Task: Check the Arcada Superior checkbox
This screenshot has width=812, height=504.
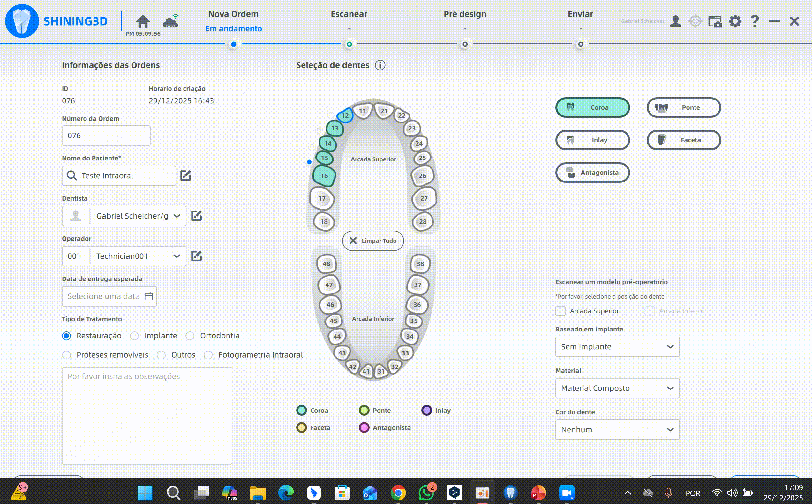Action: [x=560, y=311]
